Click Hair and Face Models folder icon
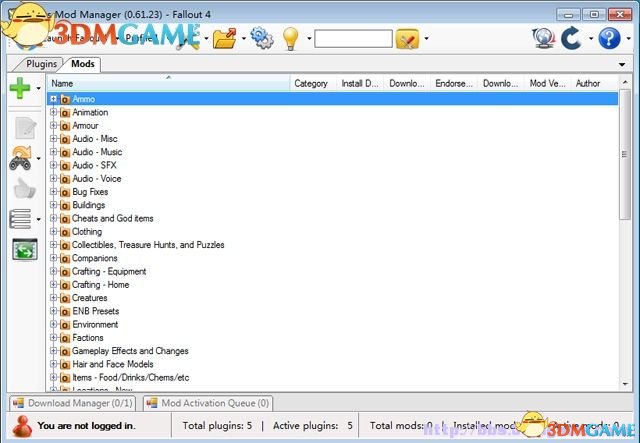 tap(65, 364)
